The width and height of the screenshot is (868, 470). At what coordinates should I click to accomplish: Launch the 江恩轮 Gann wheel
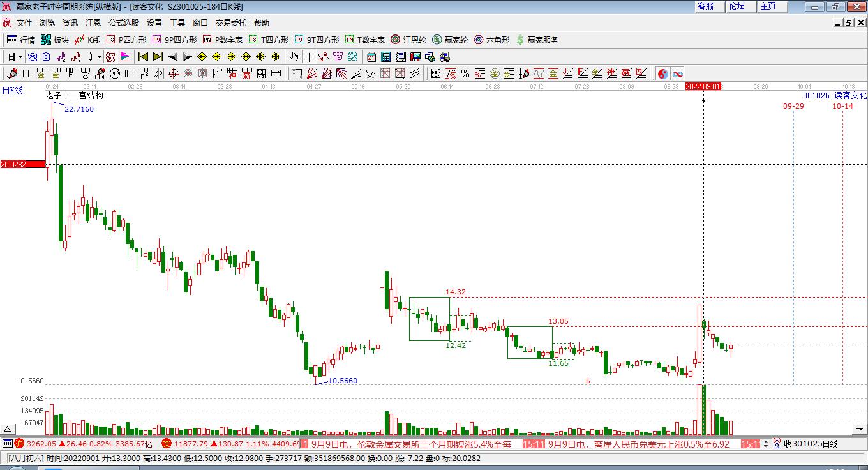pos(408,40)
